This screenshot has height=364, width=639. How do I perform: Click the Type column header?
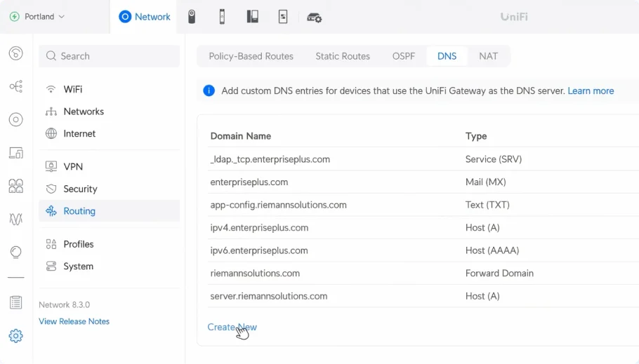(476, 136)
